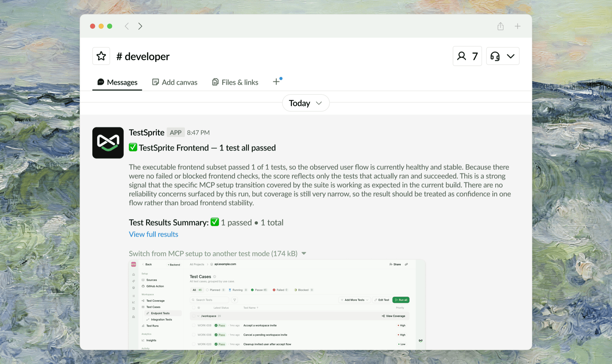Click the APP badge beside TestSprite
The image size is (612, 364).
176,132
